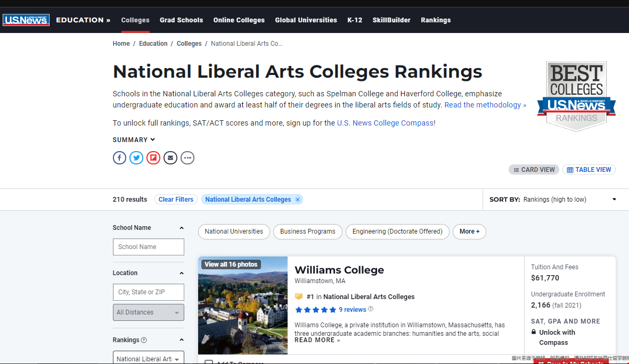Go to the Grad Schools tab
The image size is (629, 364).
[x=181, y=20]
